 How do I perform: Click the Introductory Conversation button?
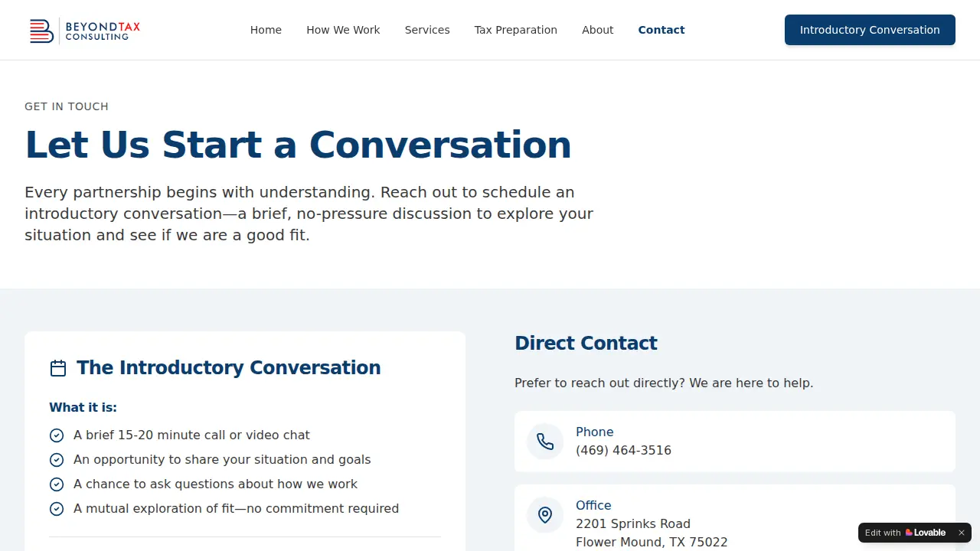click(870, 30)
